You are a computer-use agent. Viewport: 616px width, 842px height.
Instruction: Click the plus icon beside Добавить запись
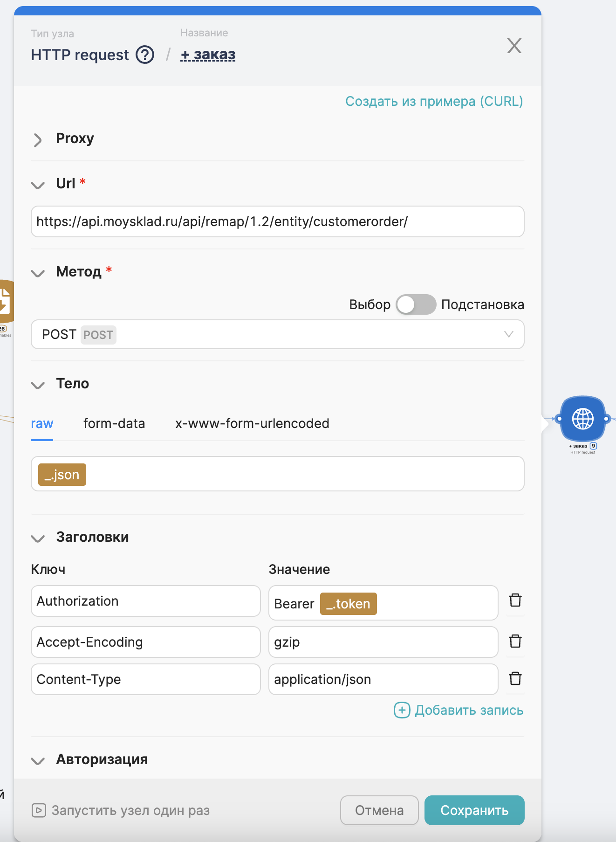pos(402,710)
